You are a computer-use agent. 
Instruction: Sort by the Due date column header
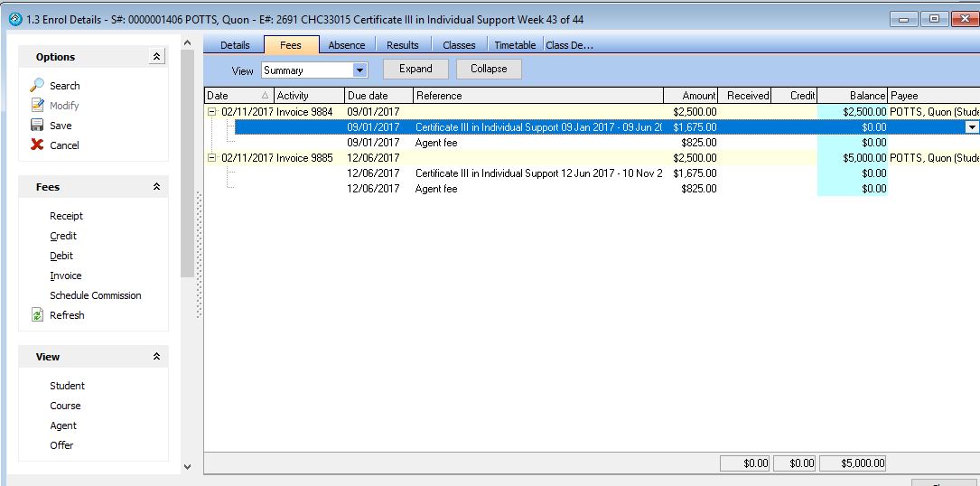(x=378, y=95)
